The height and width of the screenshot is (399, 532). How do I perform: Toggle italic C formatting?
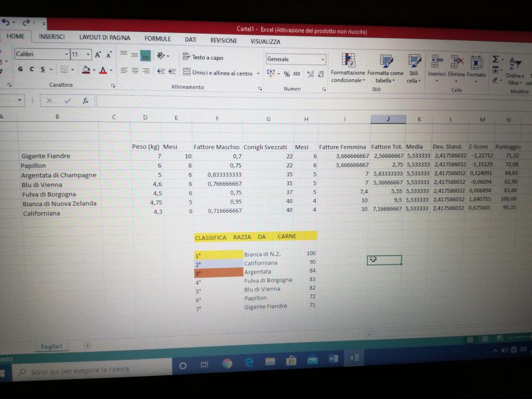[31, 69]
